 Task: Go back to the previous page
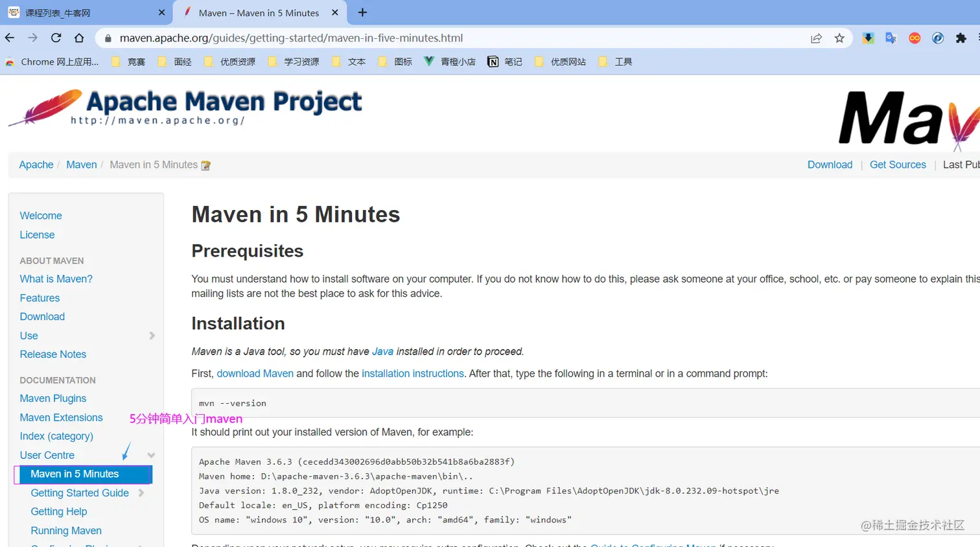[10, 38]
